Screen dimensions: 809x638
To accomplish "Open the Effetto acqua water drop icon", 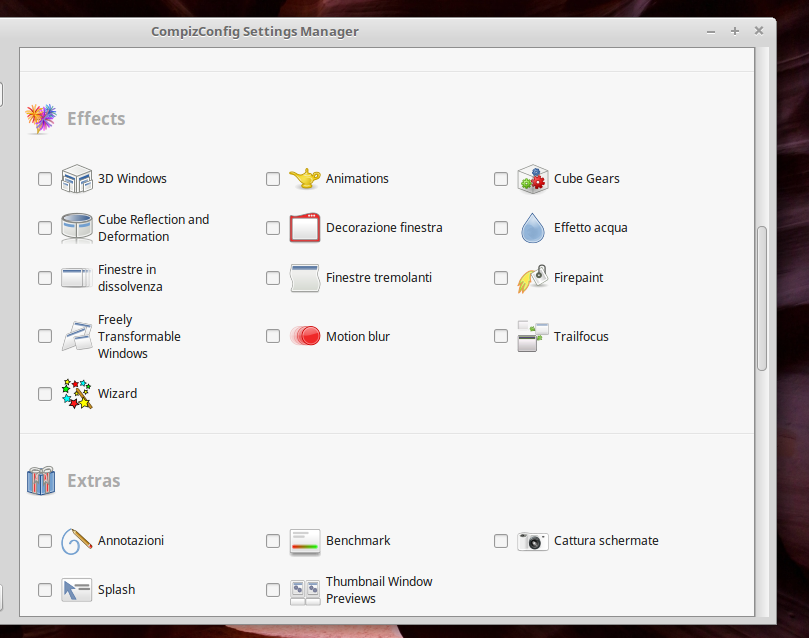I will (533, 227).
